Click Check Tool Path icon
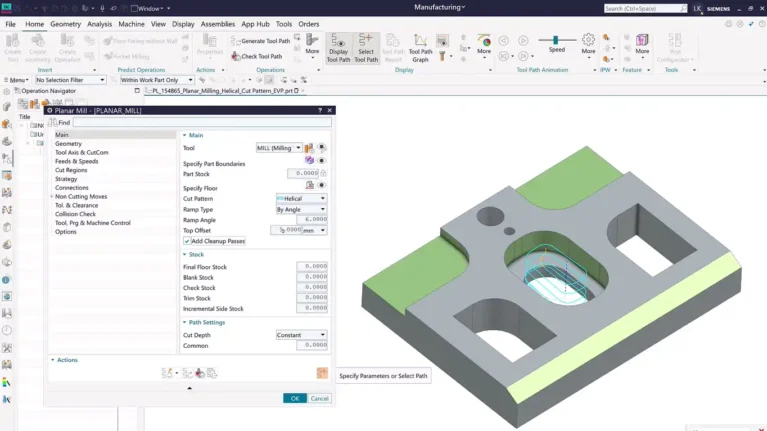 tap(236, 56)
